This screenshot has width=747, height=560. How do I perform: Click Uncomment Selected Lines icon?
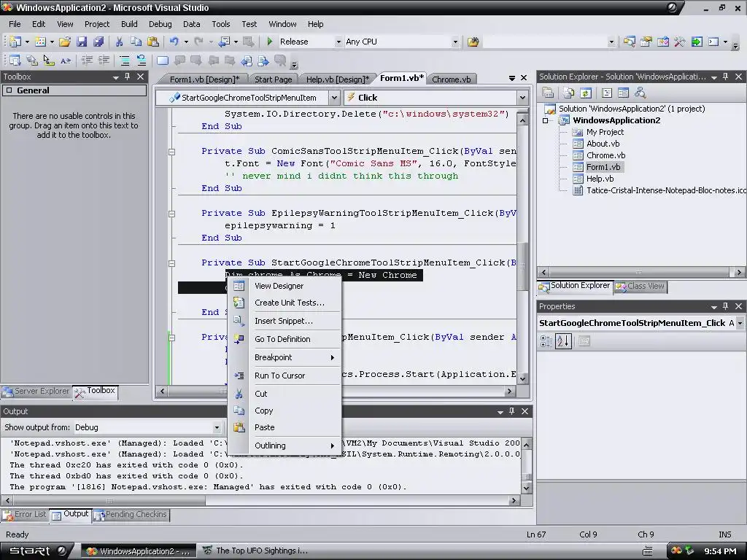[x=141, y=61]
